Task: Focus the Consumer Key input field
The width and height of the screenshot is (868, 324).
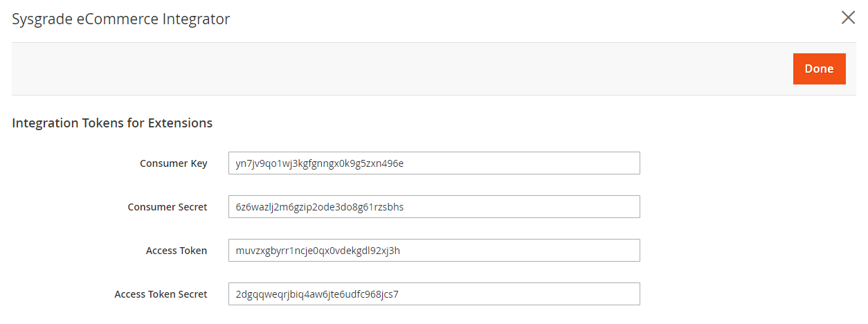Action: [434, 163]
